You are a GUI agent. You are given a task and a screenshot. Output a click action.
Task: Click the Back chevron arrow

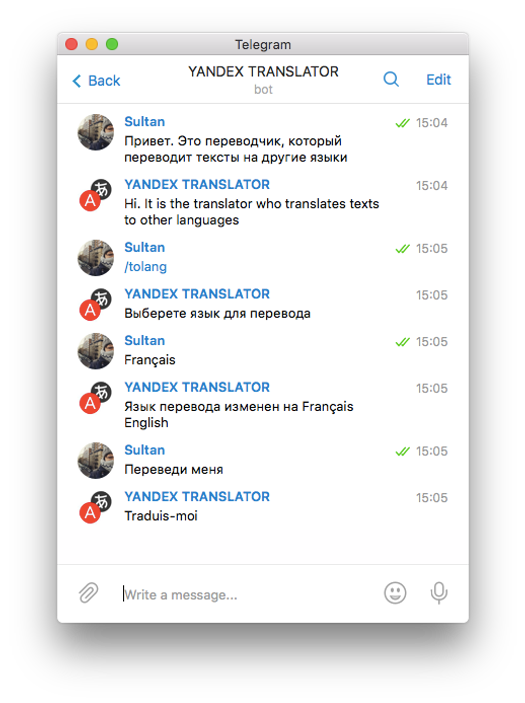pyautogui.click(x=77, y=81)
